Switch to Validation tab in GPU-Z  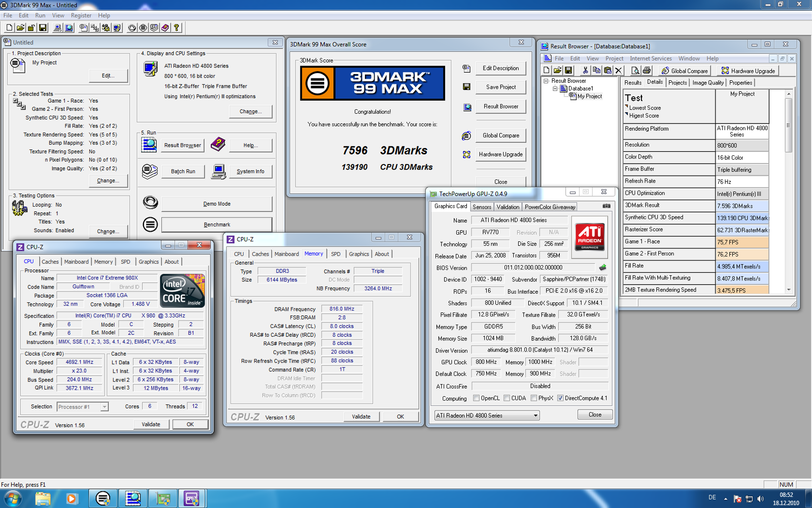pyautogui.click(x=507, y=207)
